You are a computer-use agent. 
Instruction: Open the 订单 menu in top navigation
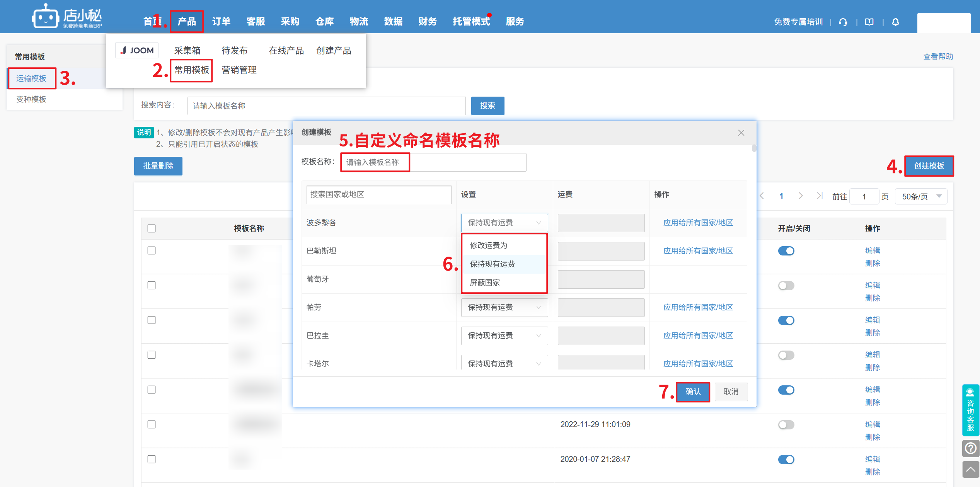click(221, 22)
